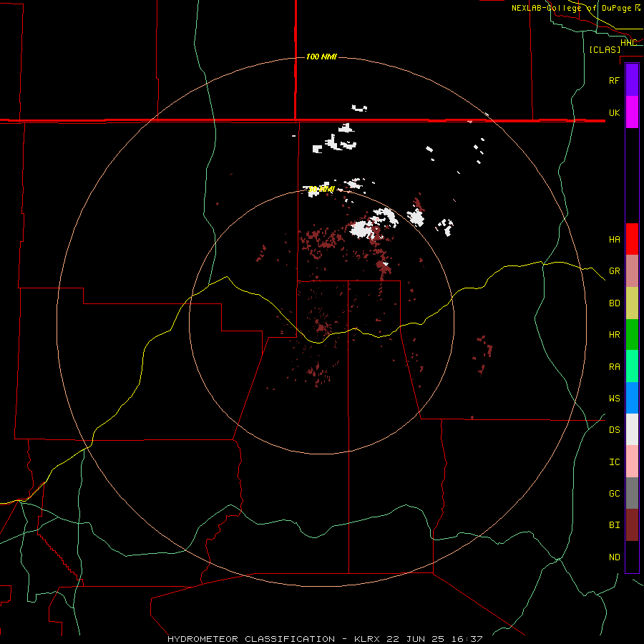Click the ND legend label
This screenshot has height=644, width=644.
click(614, 557)
